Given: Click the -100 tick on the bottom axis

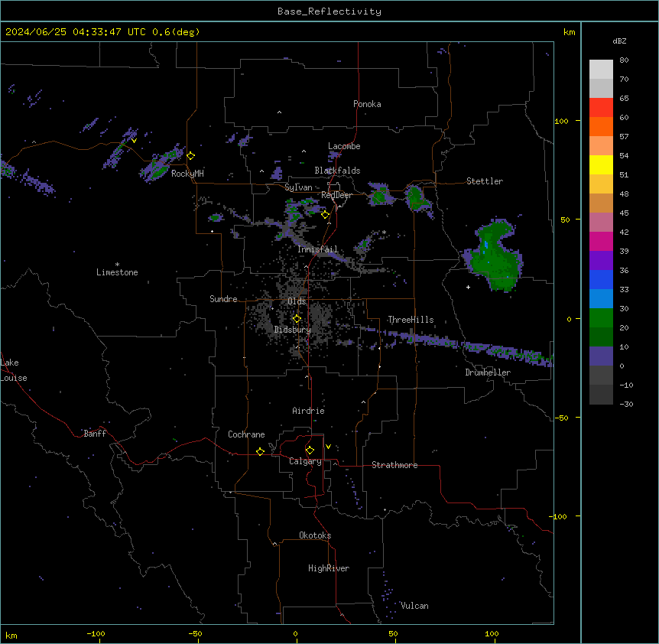Looking at the screenshot, I should coord(96,633).
